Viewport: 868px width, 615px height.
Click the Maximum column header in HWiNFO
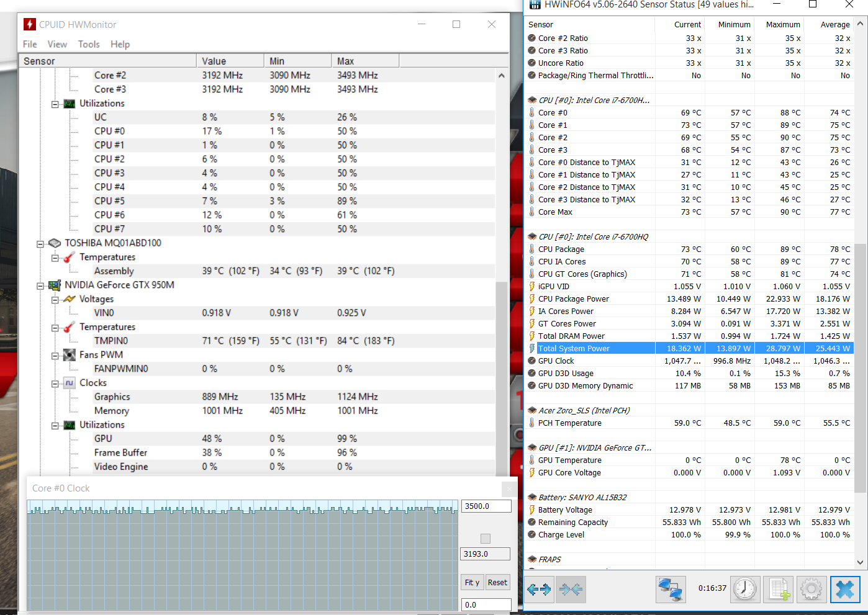tap(779, 24)
